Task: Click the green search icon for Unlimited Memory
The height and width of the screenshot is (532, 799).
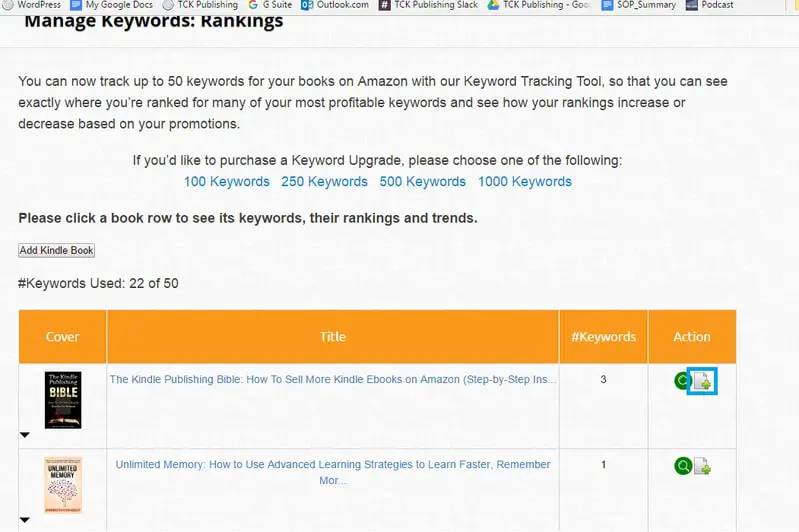Action: point(683,466)
